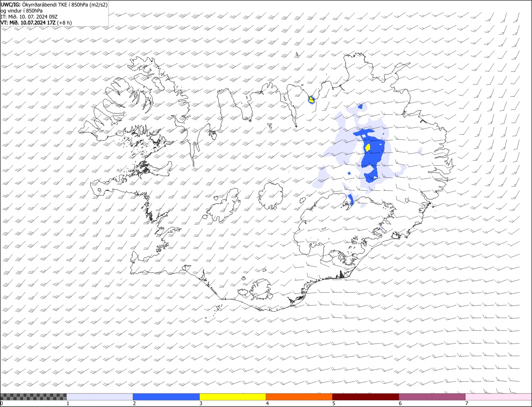The width and height of the screenshot is (532, 407).
Task: Click the title line "UWC/IG: Ókyrrðarábendi TKE í 850hPa"
Action: click(x=54, y=5)
